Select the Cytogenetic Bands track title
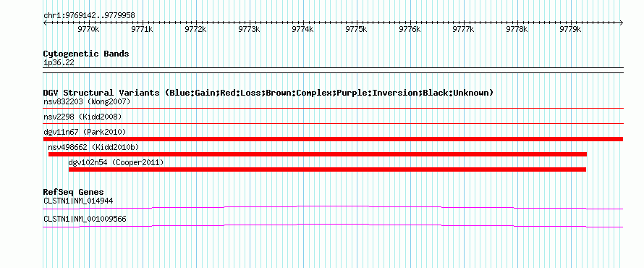644x268 pixels. point(86,54)
